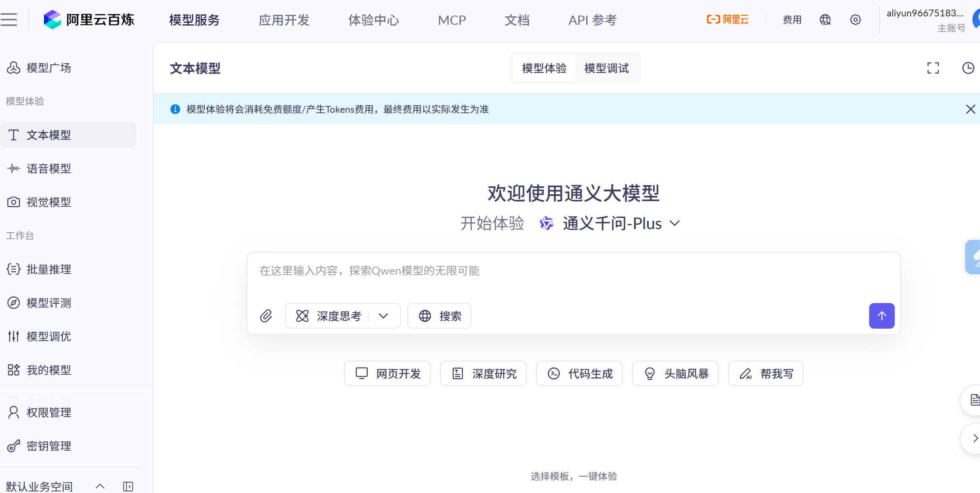Image resolution: width=980 pixels, height=493 pixels.
Task: Click the attachment paperclip icon
Action: pos(266,316)
